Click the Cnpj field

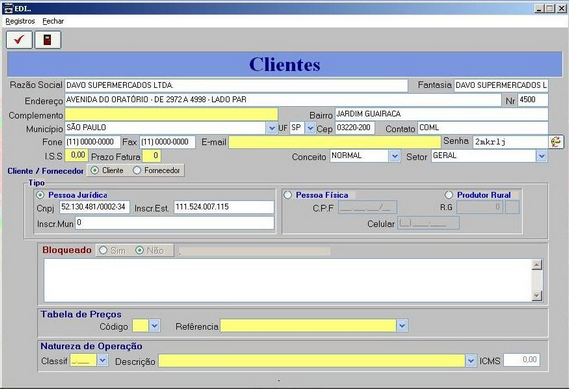coord(94,207)
